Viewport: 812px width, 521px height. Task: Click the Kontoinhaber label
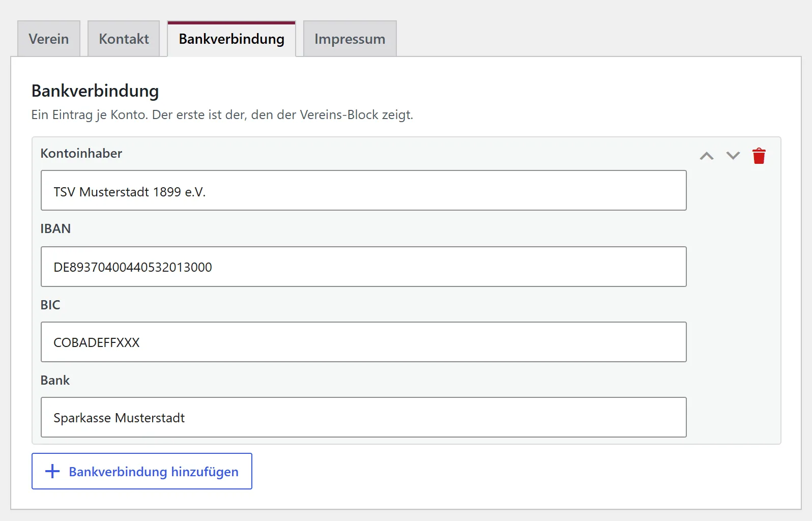81,153
